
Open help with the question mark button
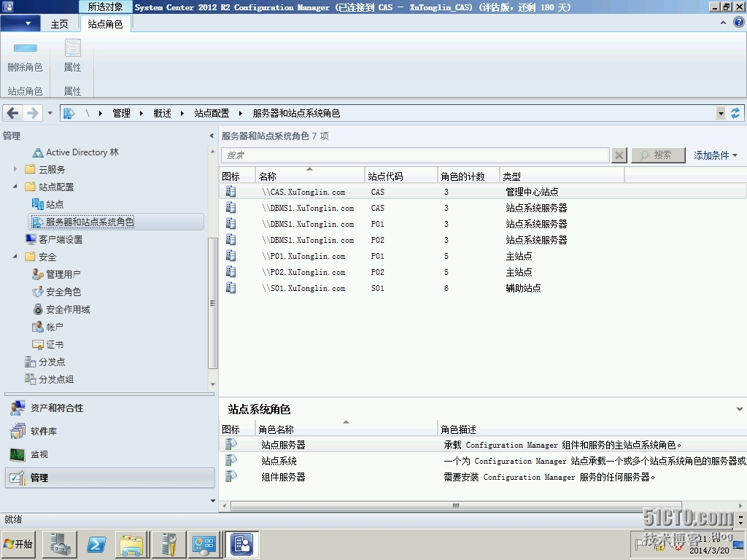[x=739, y=23]
